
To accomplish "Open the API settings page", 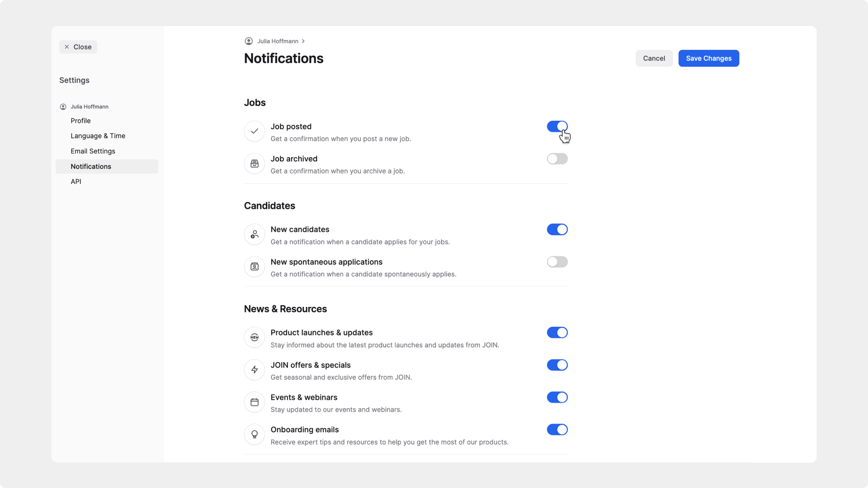I will tap(76, 181).
